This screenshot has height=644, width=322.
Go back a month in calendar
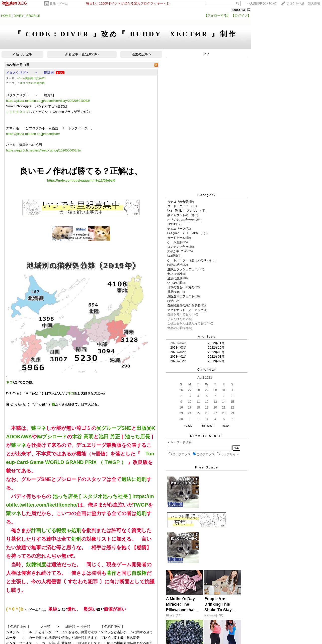click(x=188, y=426)
